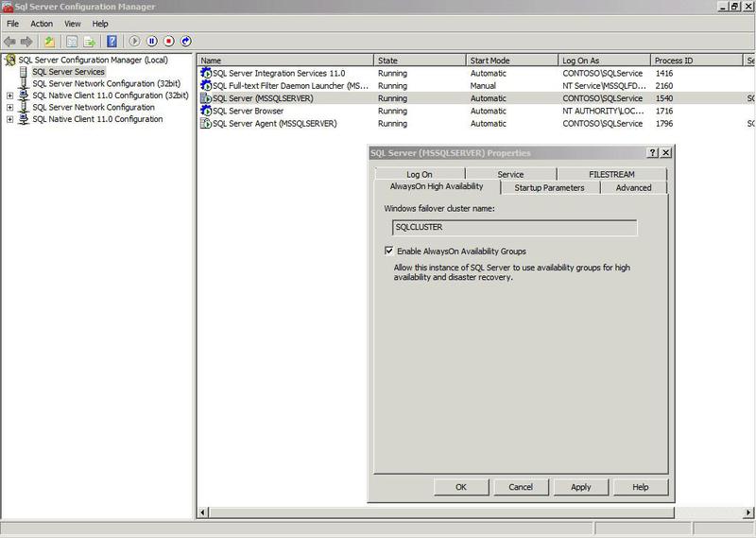Viewport: 756px width, 538px height.
Task: Click the Stop Service red icon
Action: point(169,42)
